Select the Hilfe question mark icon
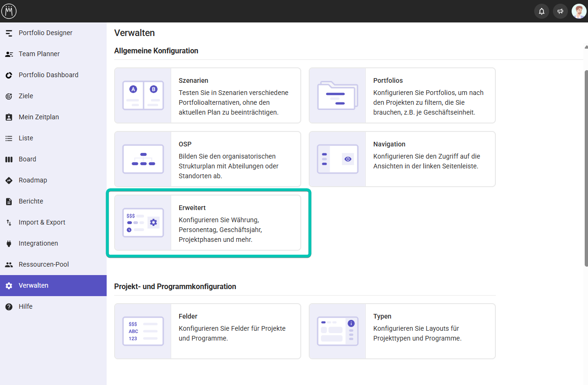588x385 pixels. coord(9,307)
